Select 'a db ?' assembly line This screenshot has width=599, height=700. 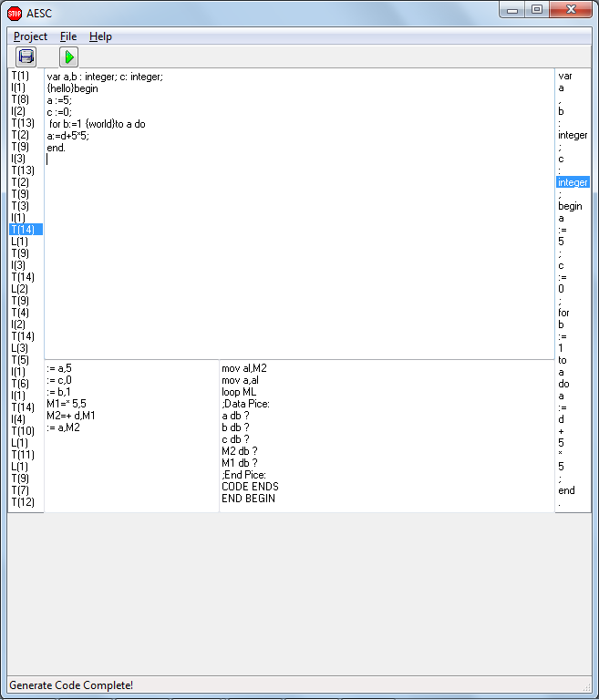[235, 416]
